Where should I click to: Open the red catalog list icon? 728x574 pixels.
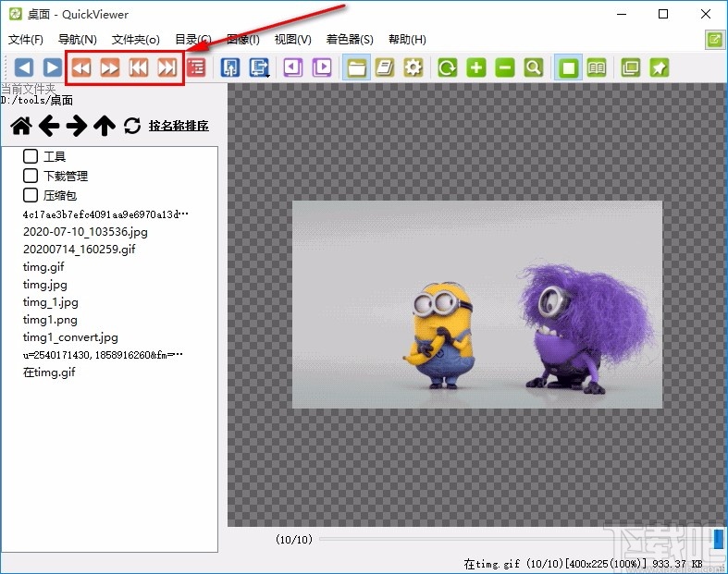point(196,67)
